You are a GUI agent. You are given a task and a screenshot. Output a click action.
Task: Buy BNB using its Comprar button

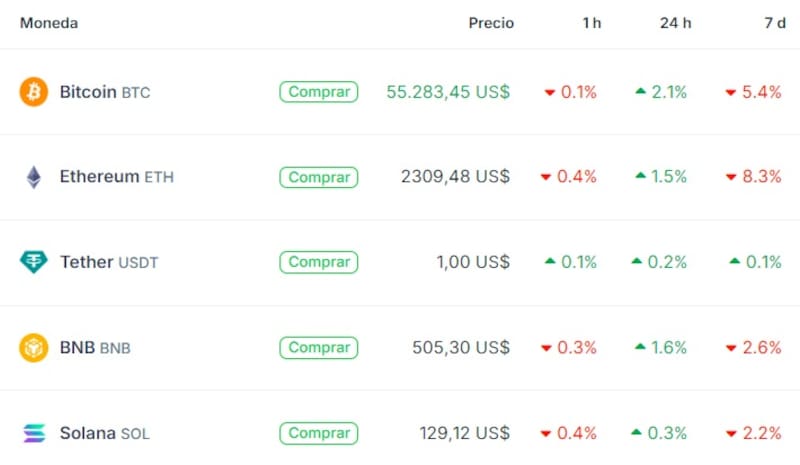tap(319, 348)
